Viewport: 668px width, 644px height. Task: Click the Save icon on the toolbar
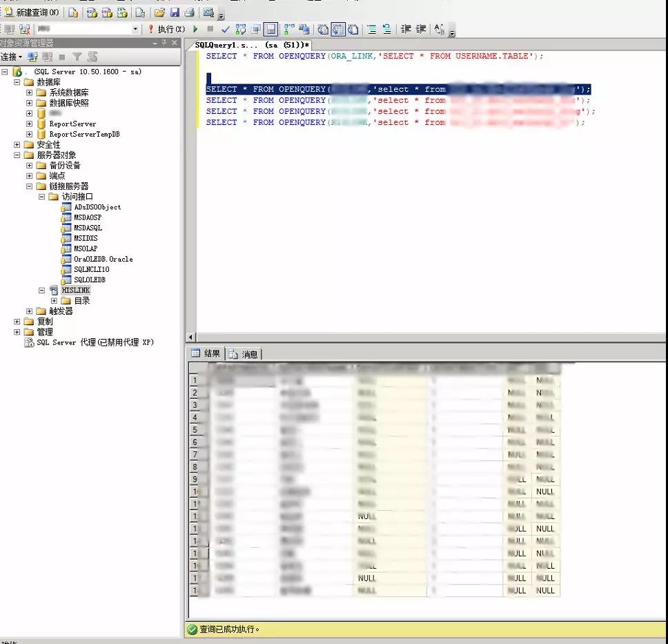(x=176, y=12)
